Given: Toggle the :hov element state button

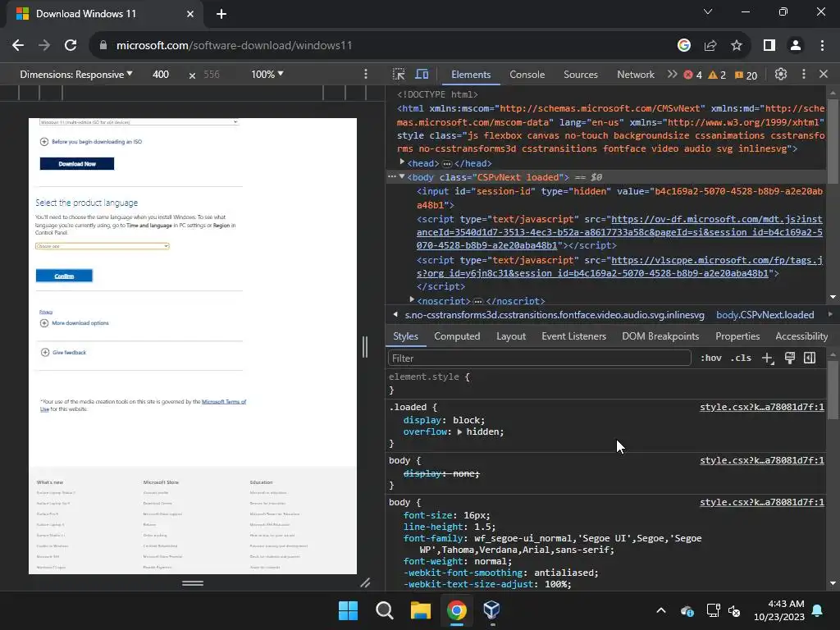Looking at the screenshot, I should tap(711, 358).
